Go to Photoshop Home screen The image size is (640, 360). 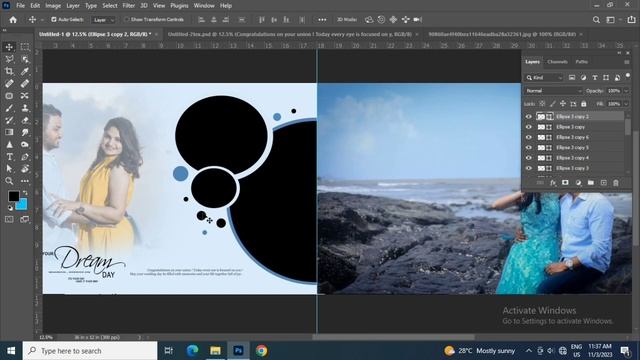pyautogui.click(x=13, y=20)
